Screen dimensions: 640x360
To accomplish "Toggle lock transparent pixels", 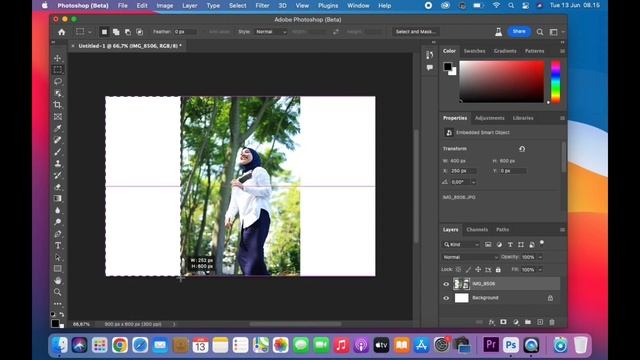I will 458,270.
